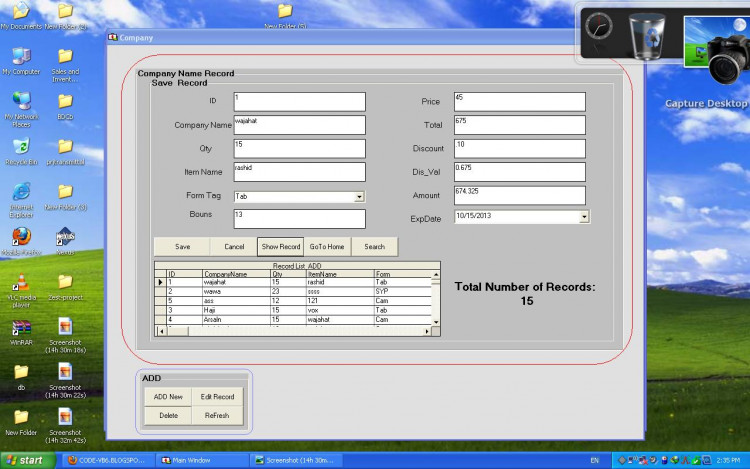Click the Edit Record button
This screenshot has width=750, height=469.
pyautogui.click(x=217, y=397)
